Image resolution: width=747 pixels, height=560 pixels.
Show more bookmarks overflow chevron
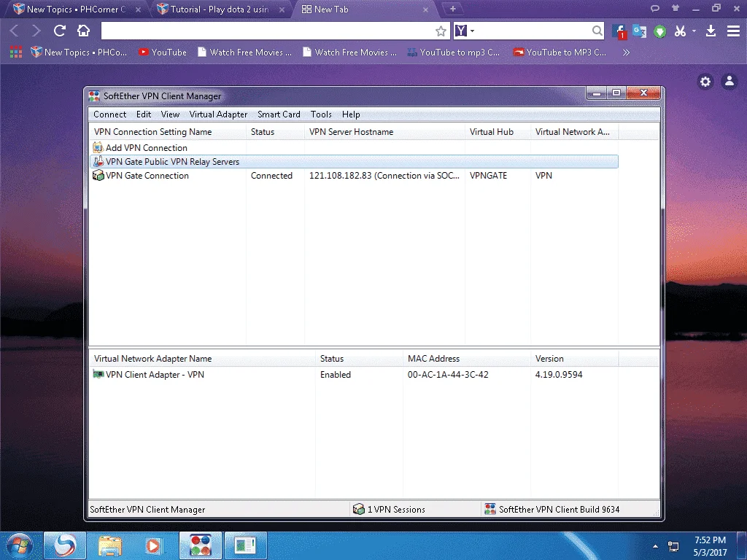[626, 52]
